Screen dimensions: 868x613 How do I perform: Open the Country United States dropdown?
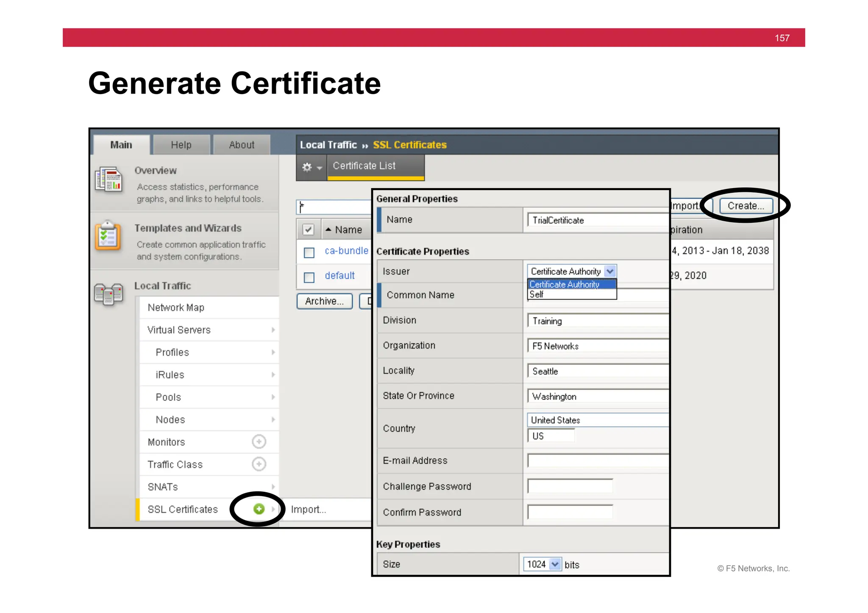(598, 420)
